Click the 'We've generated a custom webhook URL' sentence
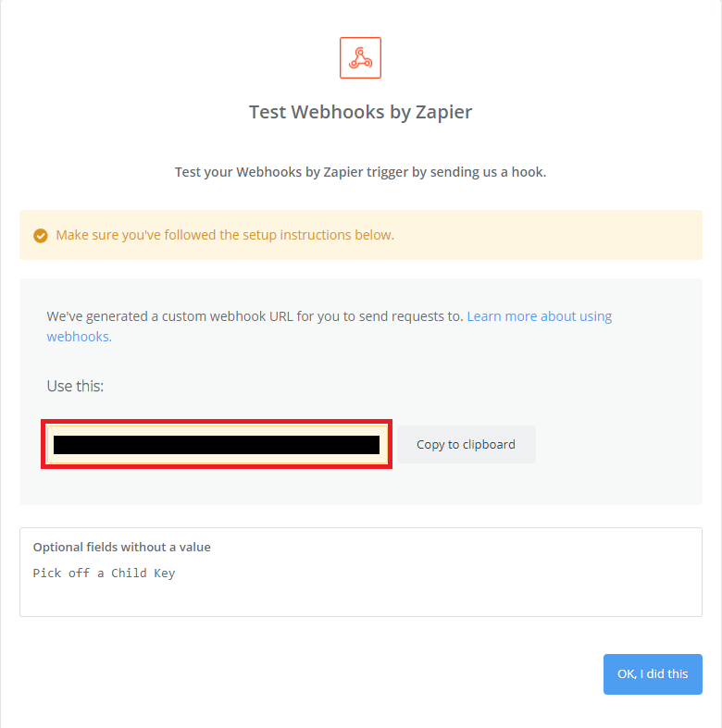Image resolution: width=722 pixels, height=728 pixels. point(255,316)
